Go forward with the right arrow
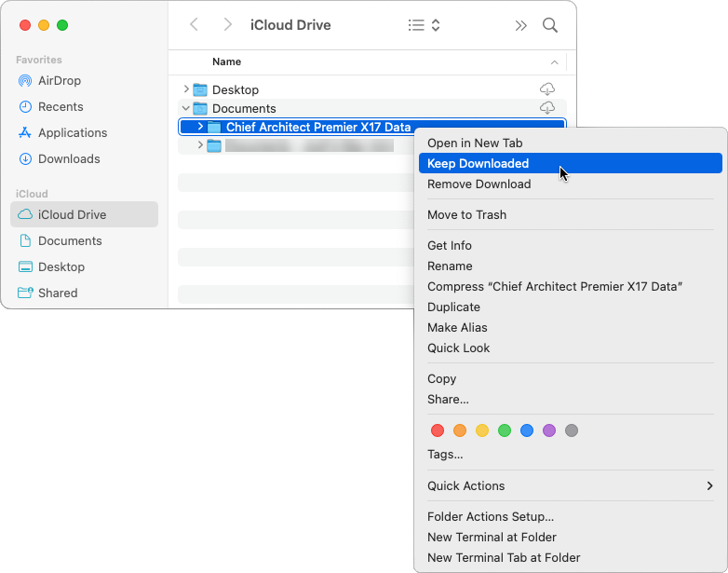This screenshot has height=573, width=728. click(x=227, y=24)
